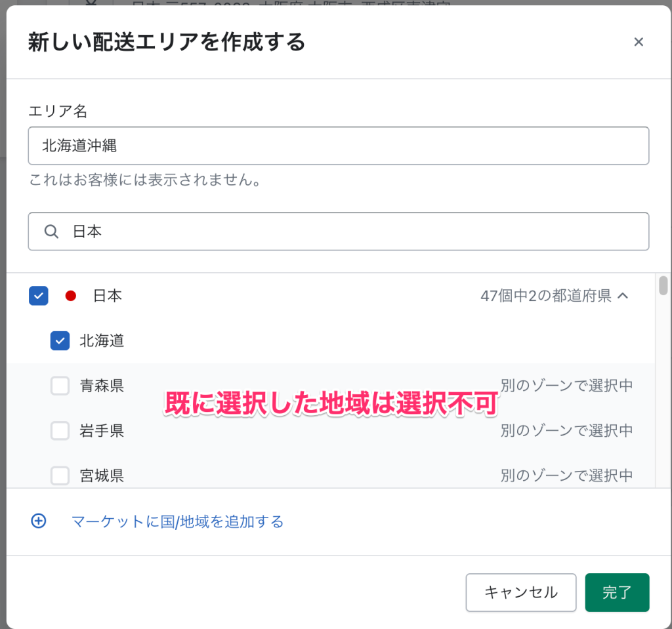Click the search field containing 日本

(339, 231)
